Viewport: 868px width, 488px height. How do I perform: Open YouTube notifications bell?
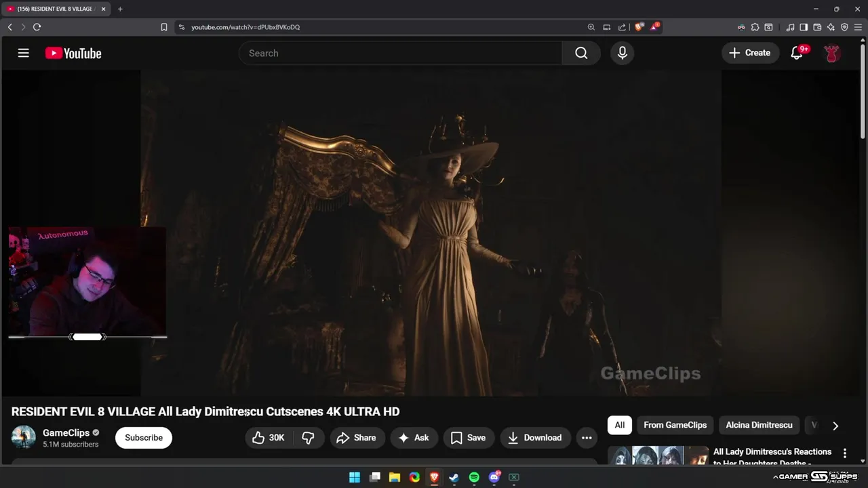pos(797,53)
